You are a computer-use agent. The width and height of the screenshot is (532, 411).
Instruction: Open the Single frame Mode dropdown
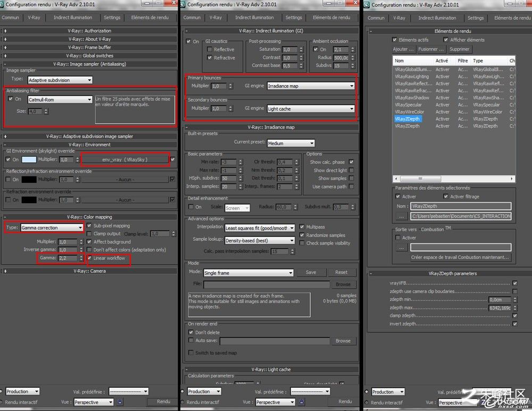click(248, 273)
